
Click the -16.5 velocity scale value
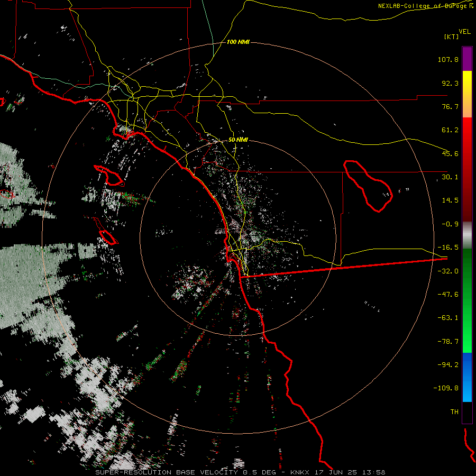pos(448,248)
